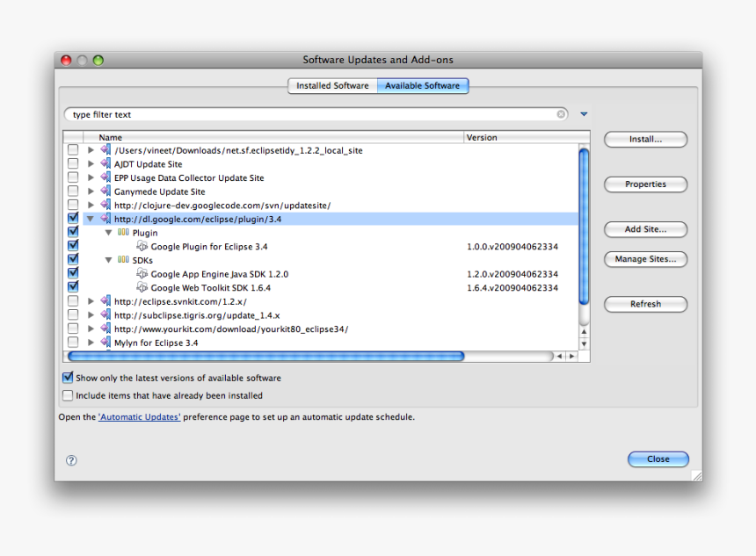The image size is (756, 556).
Task: Expand the eclipse.svnkit.com/1.2.x node
Action: click(91, 301)
